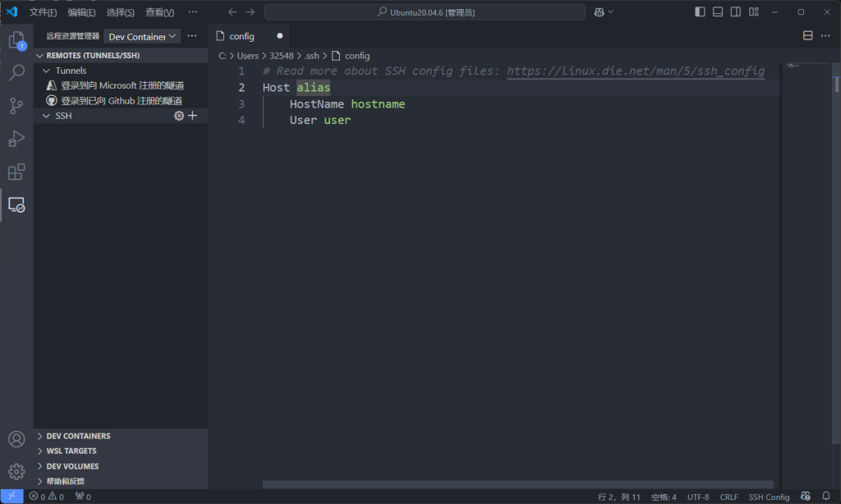The image size is (841, 504).
Task: Open SSH config settings gear icon
Action: point(179,116)
